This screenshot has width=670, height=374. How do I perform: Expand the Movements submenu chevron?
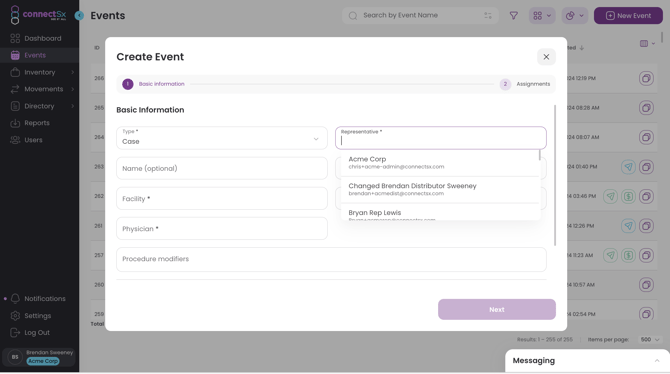73,89
